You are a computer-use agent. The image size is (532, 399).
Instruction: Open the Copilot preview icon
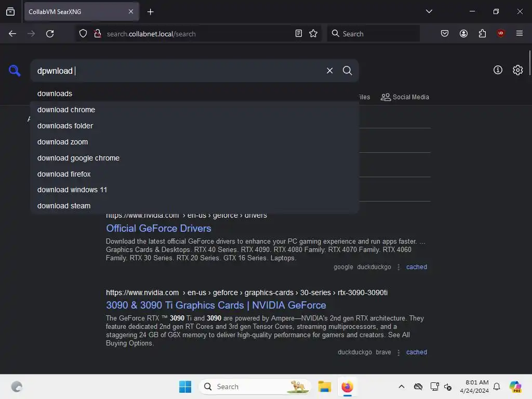click(x=515, y=387)
